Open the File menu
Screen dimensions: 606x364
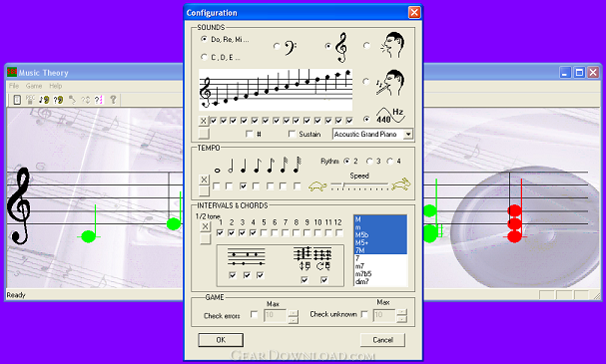pyautogui.click(x=14, y=86)
